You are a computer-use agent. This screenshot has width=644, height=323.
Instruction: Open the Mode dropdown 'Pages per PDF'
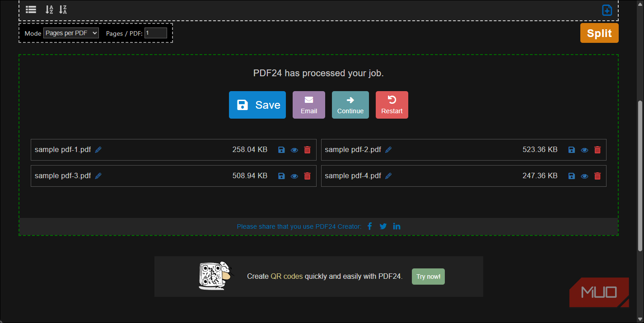71,33
